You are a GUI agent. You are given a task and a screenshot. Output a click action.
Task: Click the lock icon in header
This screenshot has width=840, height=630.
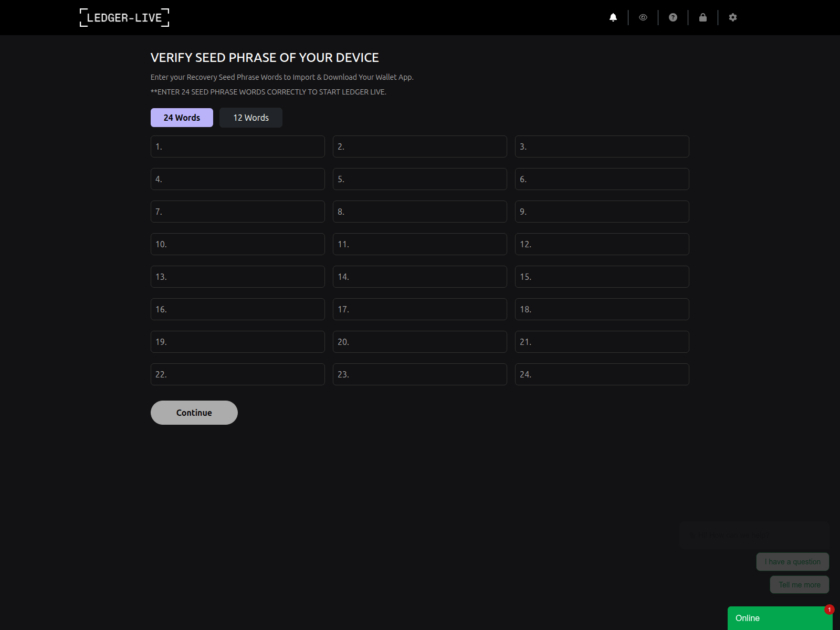(703, 17)
